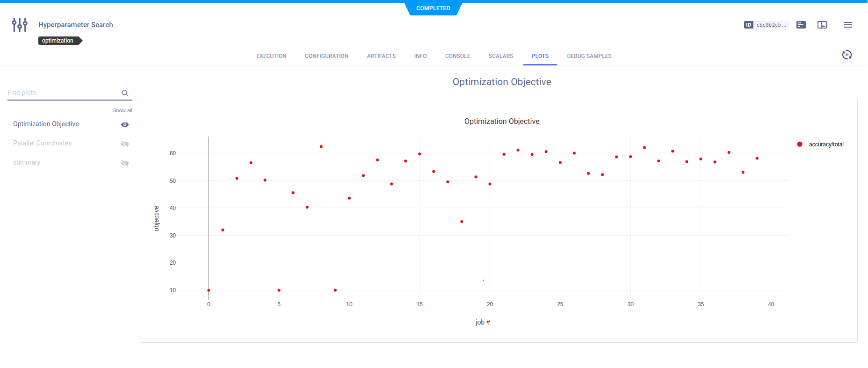Image resolution: width=868 pixels, height=368 pixels.
Task: Copy the task ID badge cbc8b2cb
Action: 766,25
